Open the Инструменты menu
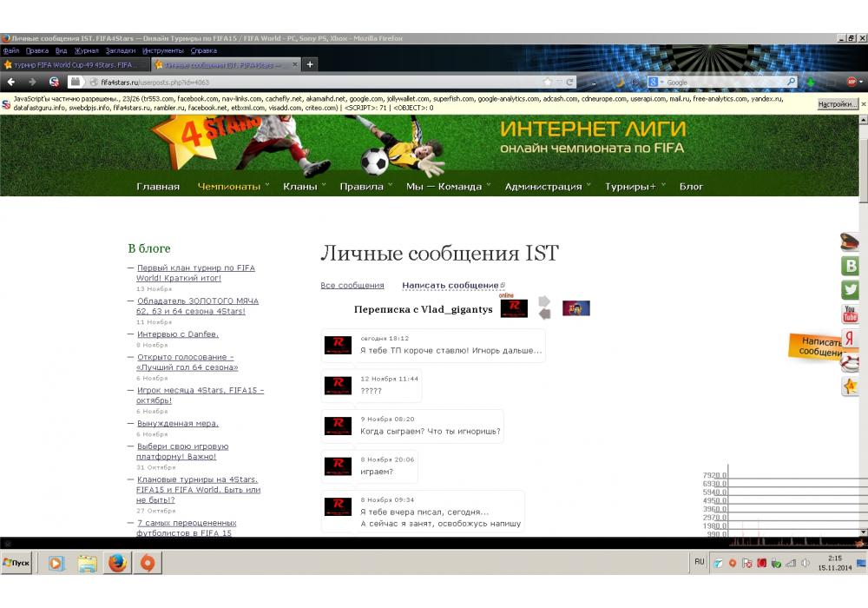 163,50
